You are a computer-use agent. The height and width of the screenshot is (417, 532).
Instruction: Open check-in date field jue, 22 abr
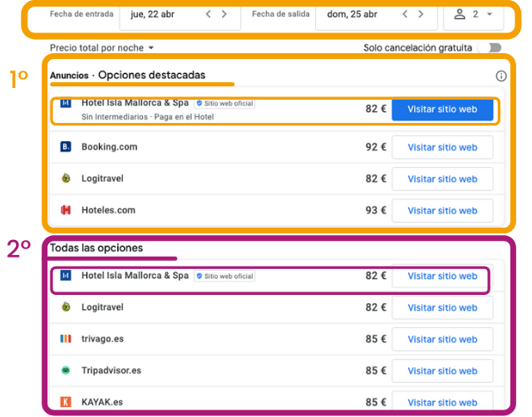point(180,17)
